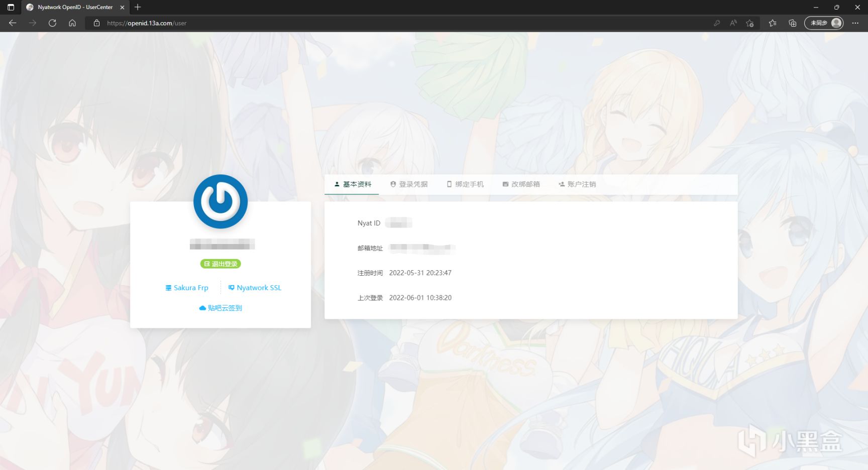The image size is (868, 470).
Task: Click the blurred username under the avatar
Action: [x=222, y=245]
